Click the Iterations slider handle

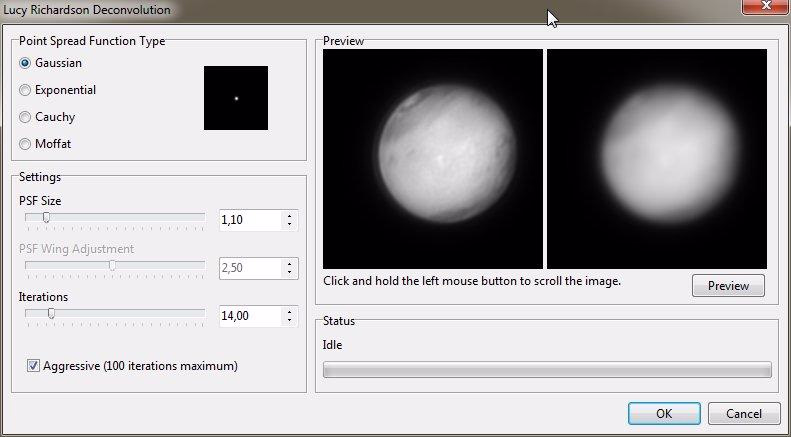tap(52, 313)
